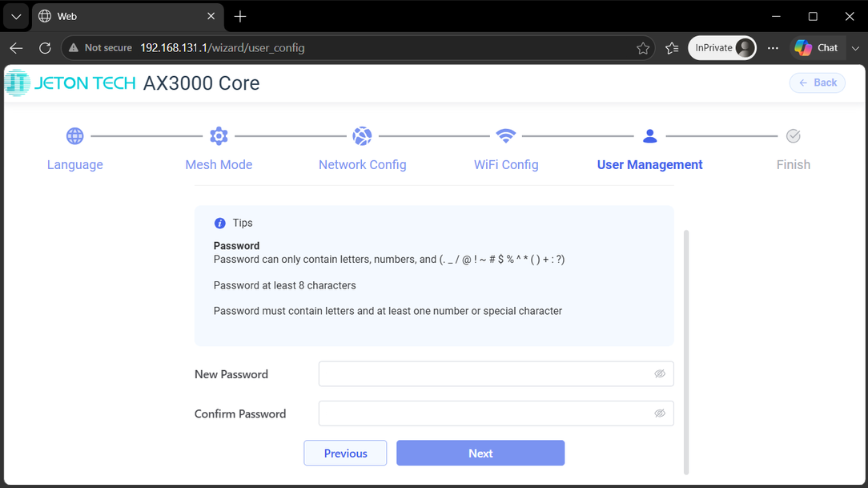Click the Network Config step icon

(x=362, y=135)
